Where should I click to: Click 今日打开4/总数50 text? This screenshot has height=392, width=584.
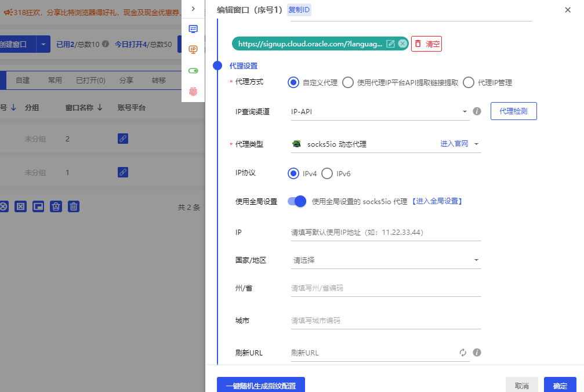[x=143, y=44]
